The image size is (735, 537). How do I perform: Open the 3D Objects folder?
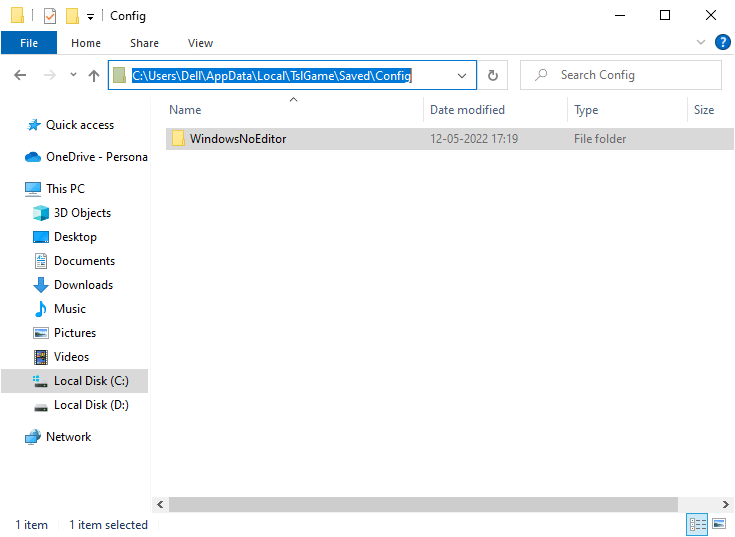click(x=72, y=213)
